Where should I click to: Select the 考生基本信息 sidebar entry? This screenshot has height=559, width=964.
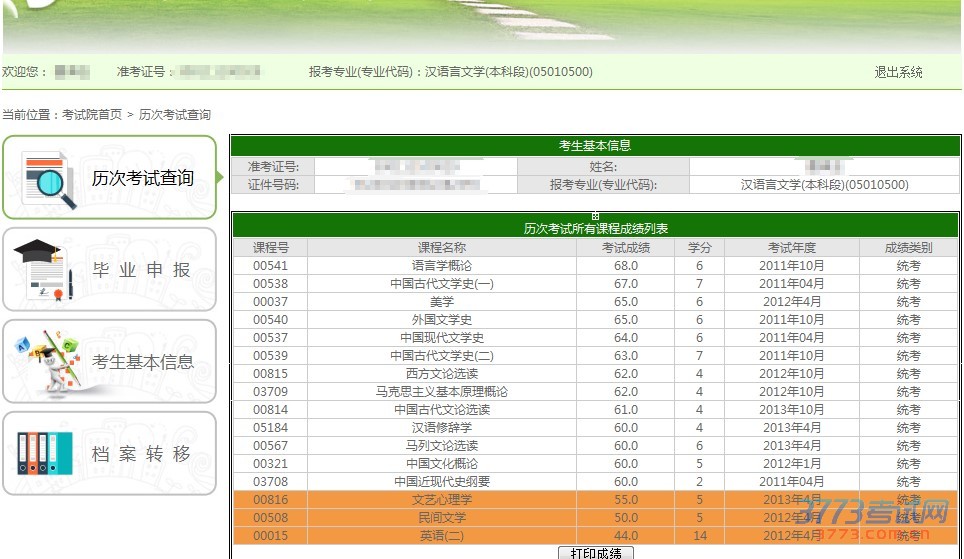(x=143, y=362)
